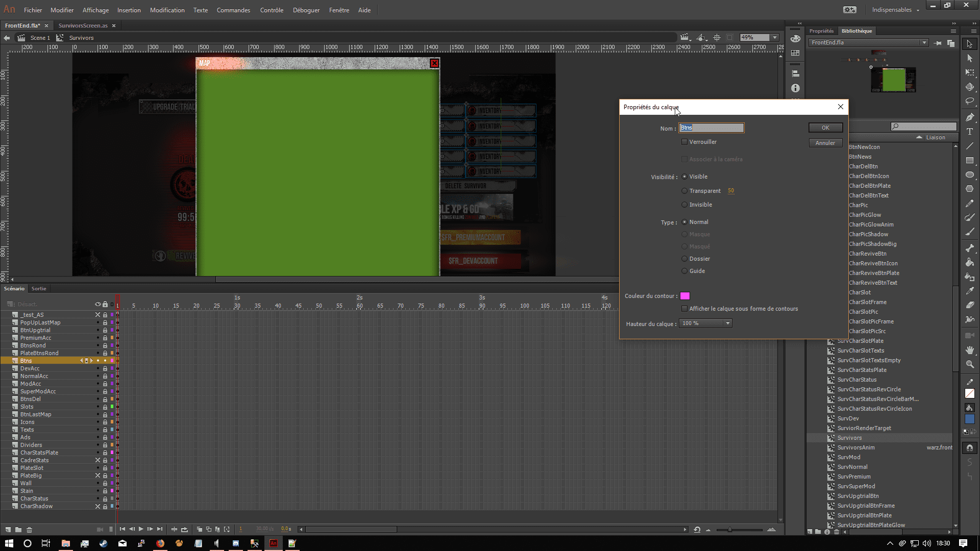980x551 pixels.
Task: Choose the Free Transform tool
Action: pos(970,72)
